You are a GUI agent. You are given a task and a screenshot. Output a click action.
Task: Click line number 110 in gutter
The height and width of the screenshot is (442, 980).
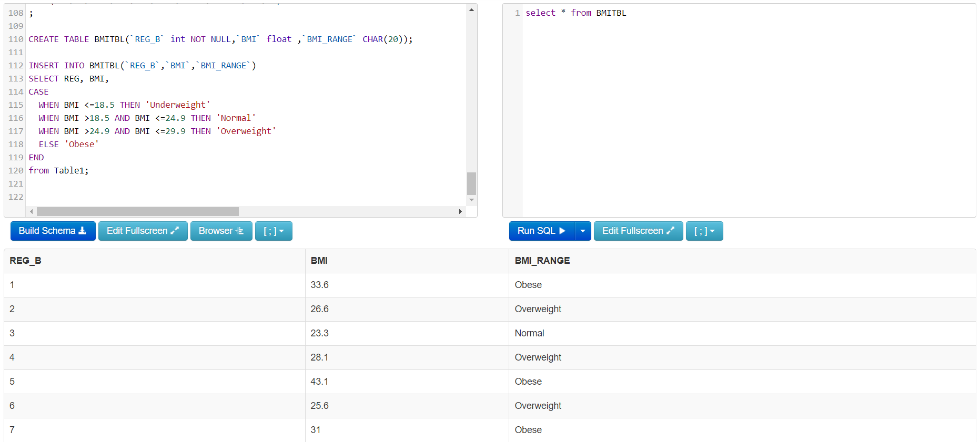click(16, 39)
